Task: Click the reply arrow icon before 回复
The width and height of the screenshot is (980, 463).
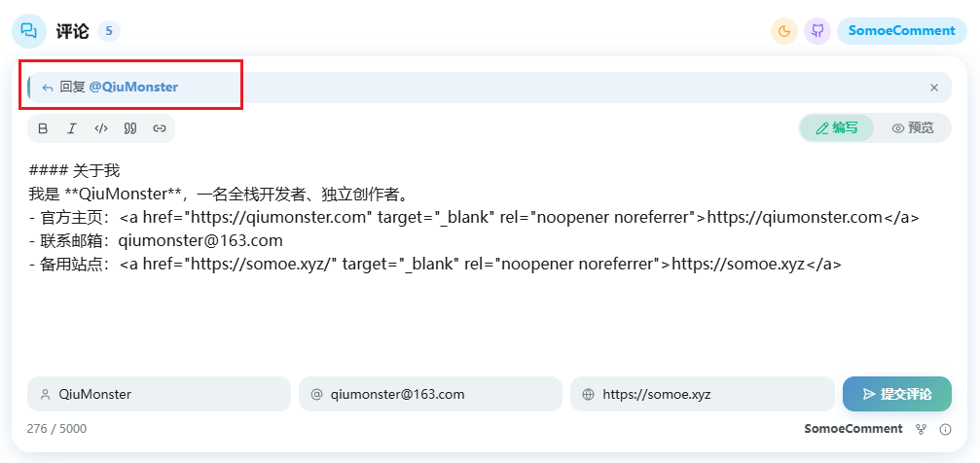Action: pos(47,88)
